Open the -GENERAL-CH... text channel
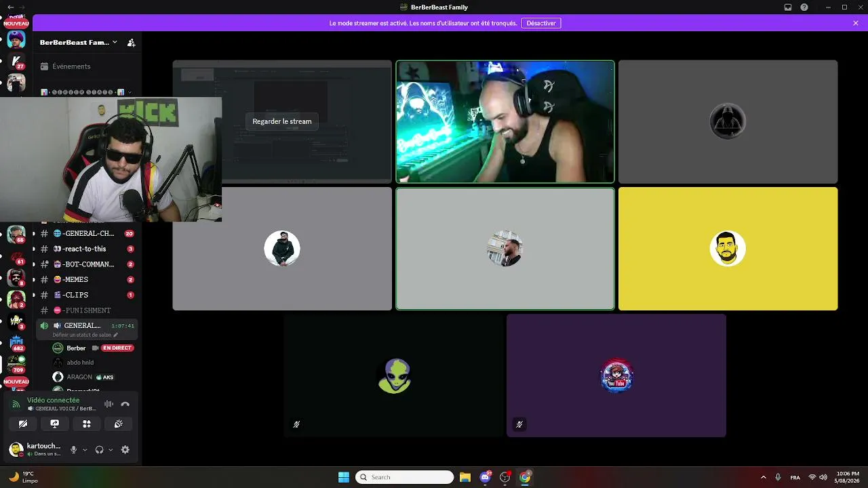Screen dimensions: 868x488 pos(87,233)
